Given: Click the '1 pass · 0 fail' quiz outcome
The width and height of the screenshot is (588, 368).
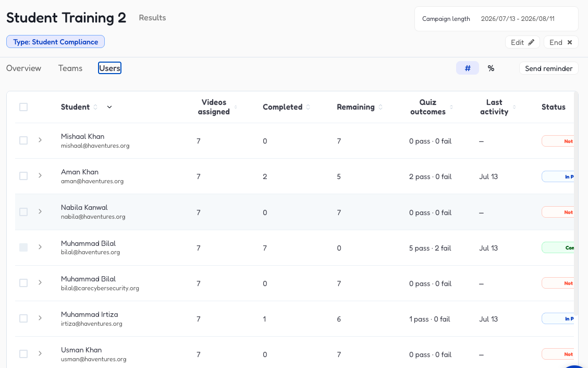Looking at the screenshot, I should click(430, 319).
